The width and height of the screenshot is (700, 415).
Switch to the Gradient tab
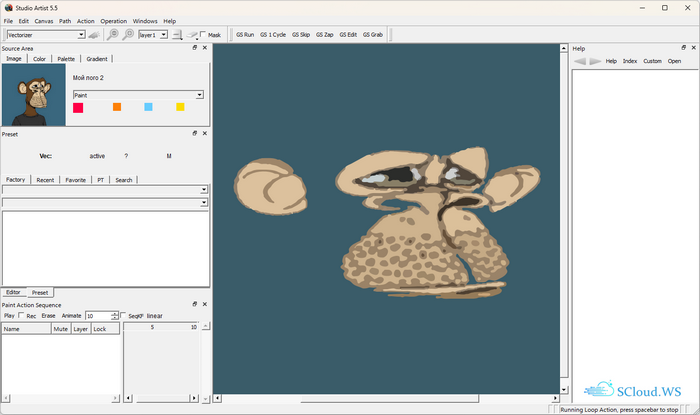pos(97,59)
